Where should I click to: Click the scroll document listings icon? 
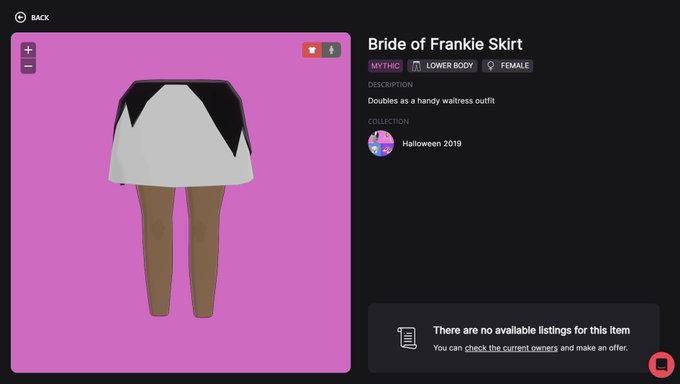[407, 338]
